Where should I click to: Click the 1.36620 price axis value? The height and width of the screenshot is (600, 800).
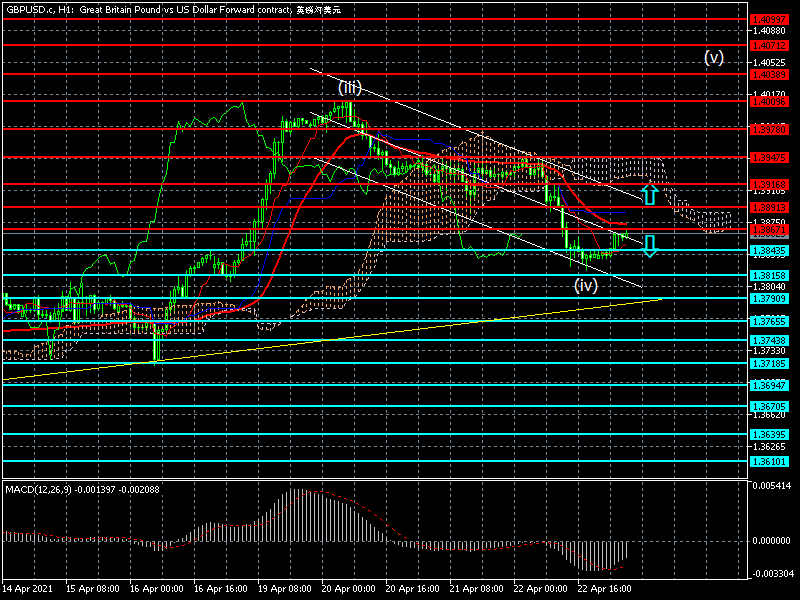point(769,415)
